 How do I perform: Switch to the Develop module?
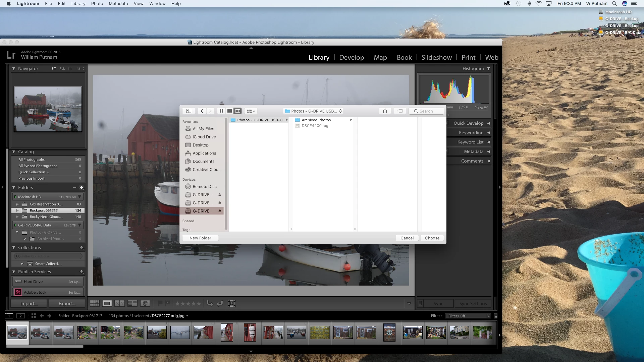(x=351, y=57)
